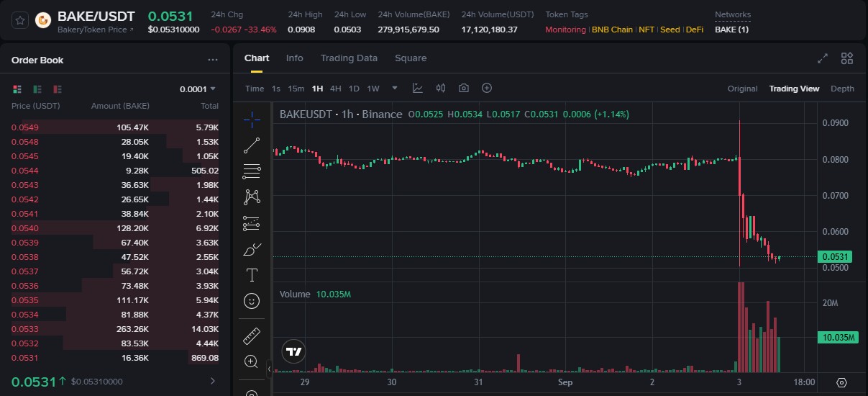Viewport: 868px width, 396px height.
Task: Switch to Depth chart view
Action: click(842, 89)
